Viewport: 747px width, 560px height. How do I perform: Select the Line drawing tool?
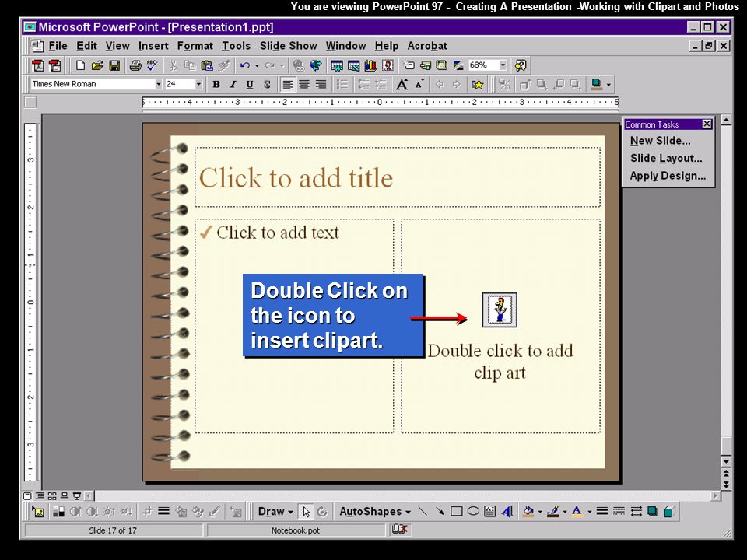click(x=423, y=512)
